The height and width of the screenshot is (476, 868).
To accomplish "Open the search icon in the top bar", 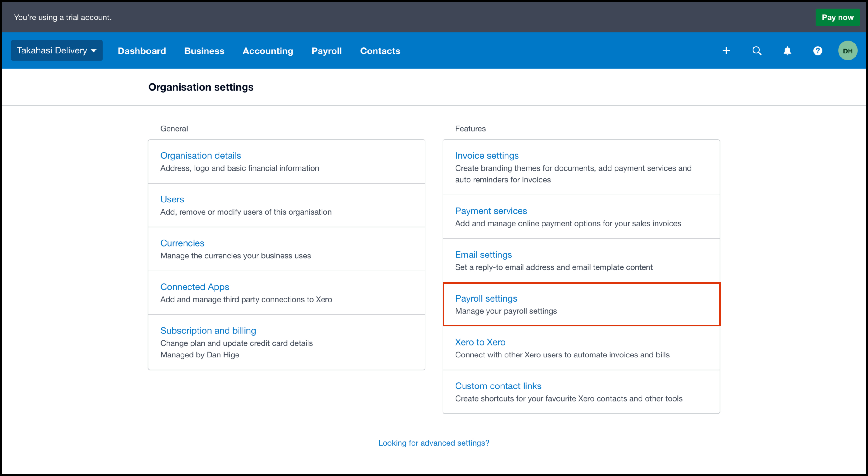I will [756, 50].
